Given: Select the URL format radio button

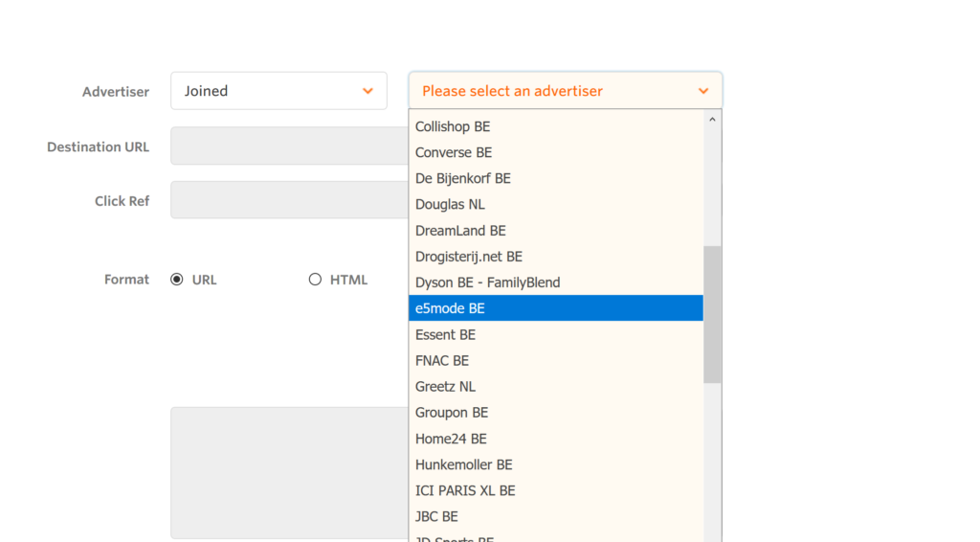Looking at the screenshot, I should tap(177, 280).
